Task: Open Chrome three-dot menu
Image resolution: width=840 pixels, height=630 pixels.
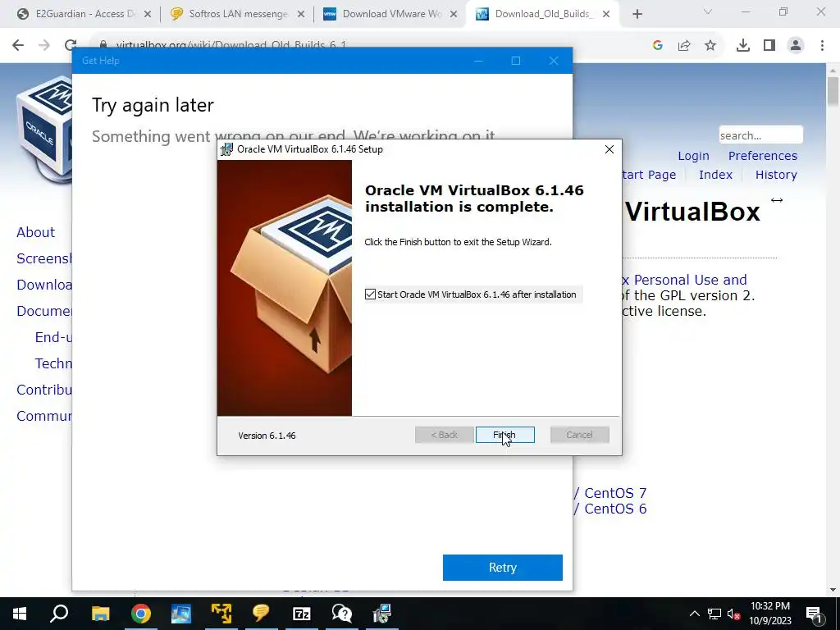Action: pos(822,46)
